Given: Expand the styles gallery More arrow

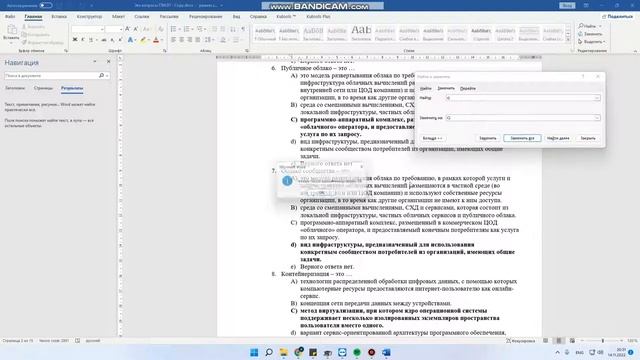Looking at the screenshot, I should point(568,40).
